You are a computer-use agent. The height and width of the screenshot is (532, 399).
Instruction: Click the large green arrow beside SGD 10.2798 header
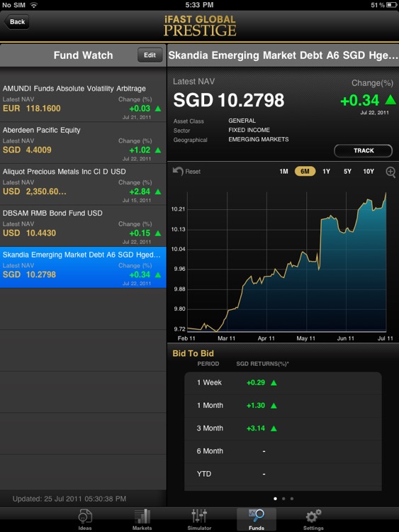click(x=391, y=100)
